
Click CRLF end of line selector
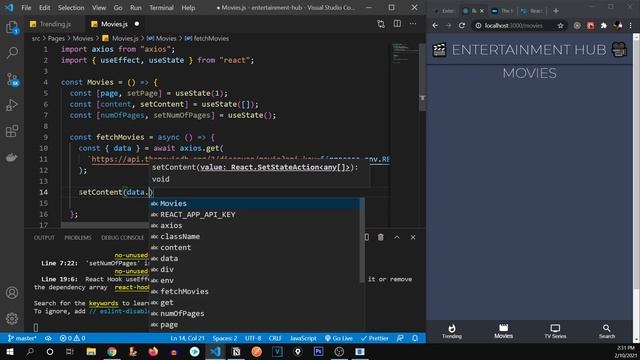(275, 338)
